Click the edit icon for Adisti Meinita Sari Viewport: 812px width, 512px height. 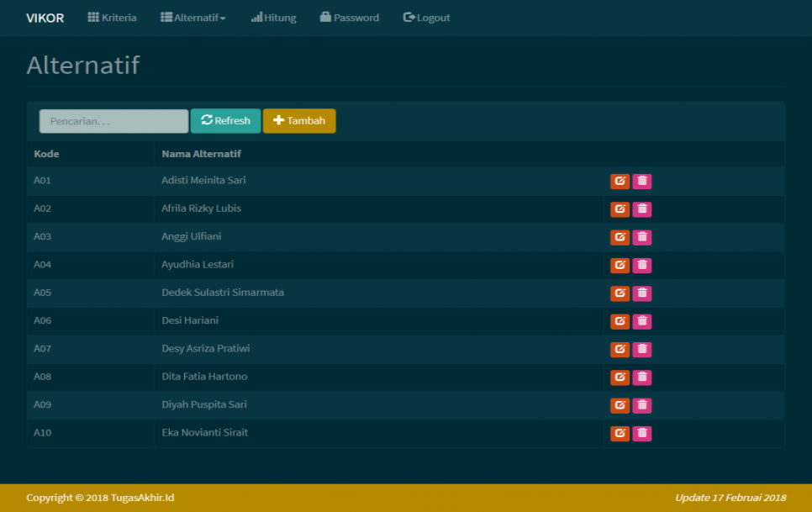pos(620,182)
